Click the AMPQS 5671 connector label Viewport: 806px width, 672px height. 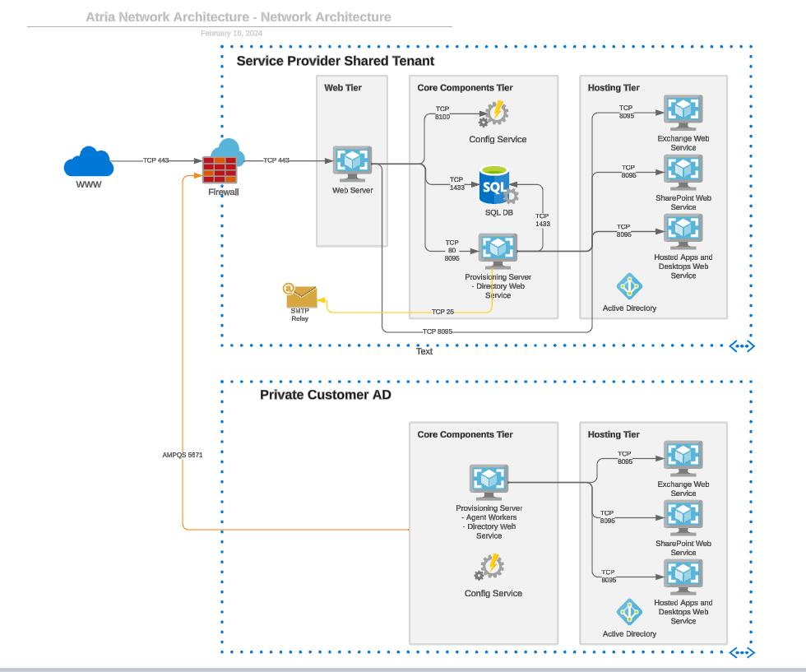point(182,455)
